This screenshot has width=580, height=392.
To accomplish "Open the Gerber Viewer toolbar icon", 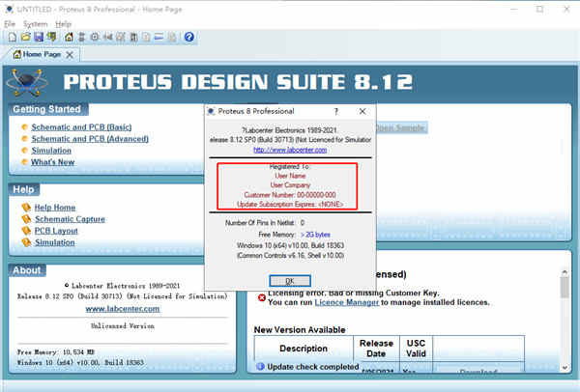I will tap(121, 37).
